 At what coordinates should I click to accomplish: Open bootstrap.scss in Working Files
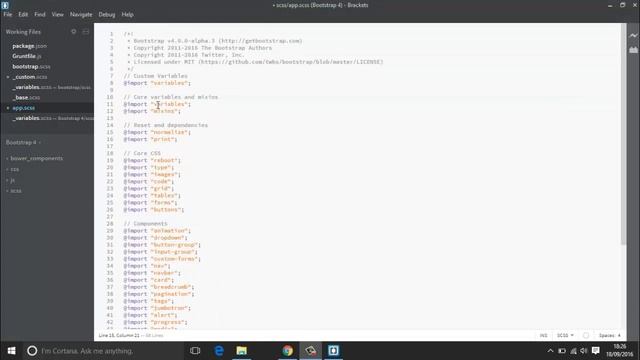31,67
